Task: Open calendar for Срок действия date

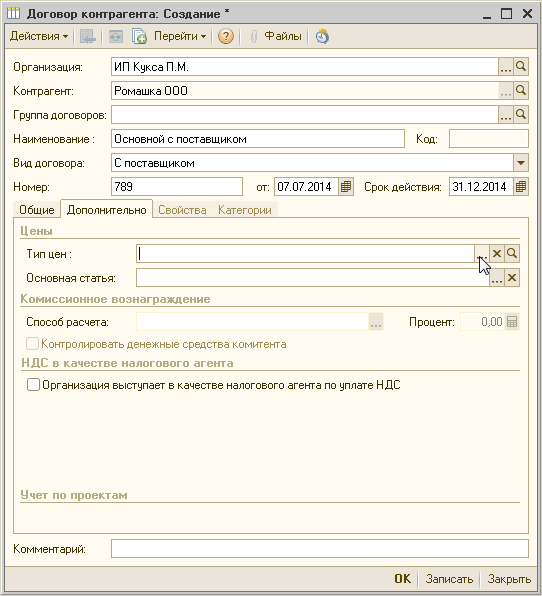Action: pos(521,187)
